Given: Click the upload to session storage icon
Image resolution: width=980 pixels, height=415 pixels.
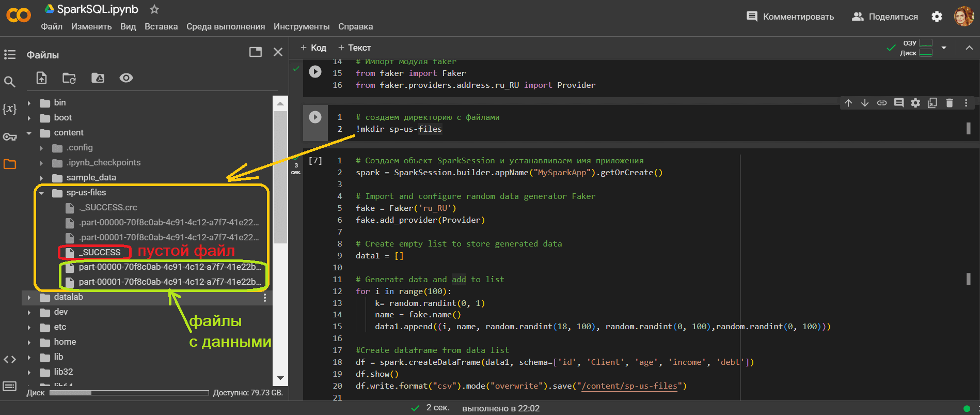Looking at the screenshot, I should click(41, 78).
